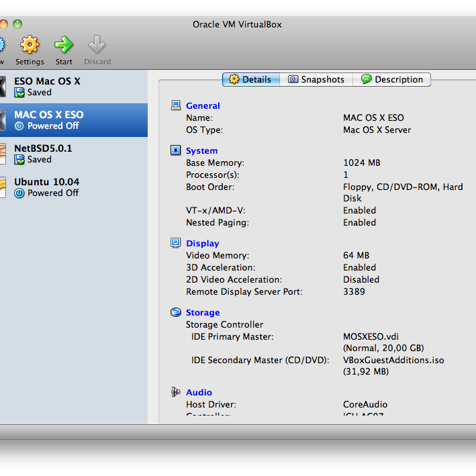This screenshot has height=476, width=476.
Task: Open the Storage settings heading link
Action: tap(203, 312)
